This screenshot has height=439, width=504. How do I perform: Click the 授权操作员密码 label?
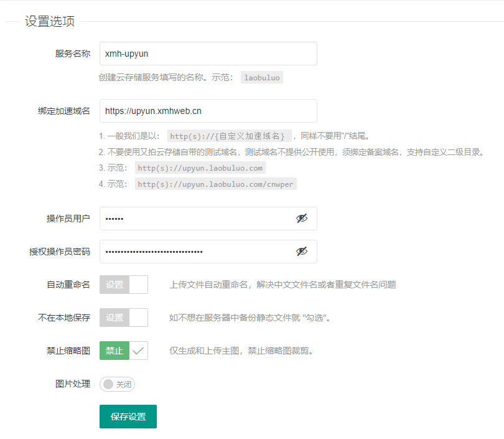60,252
